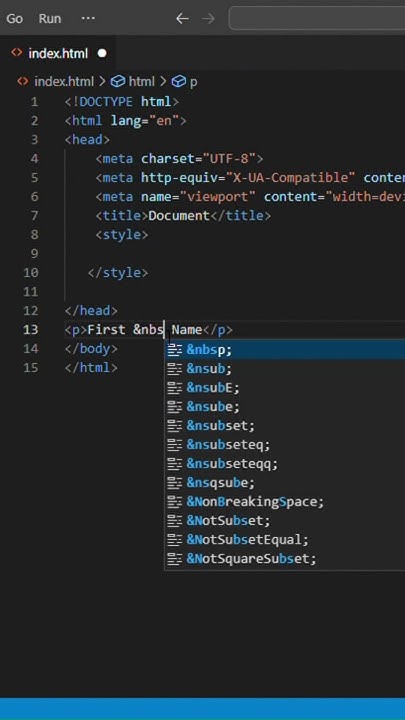
Task: Click the meta charset="UTF-8" line
Action: click(180, 159)
